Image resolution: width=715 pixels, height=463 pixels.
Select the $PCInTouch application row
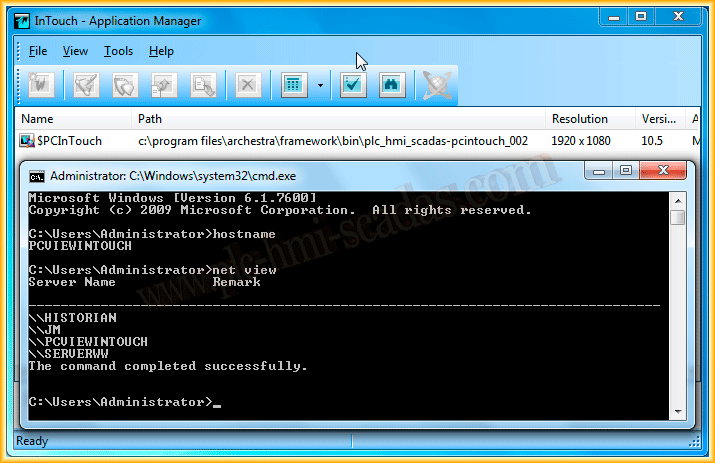pos(69,141)
